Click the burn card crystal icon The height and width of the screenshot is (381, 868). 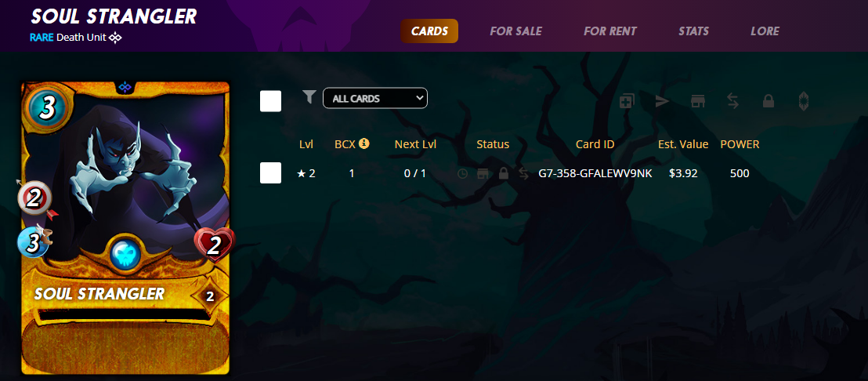803,101
